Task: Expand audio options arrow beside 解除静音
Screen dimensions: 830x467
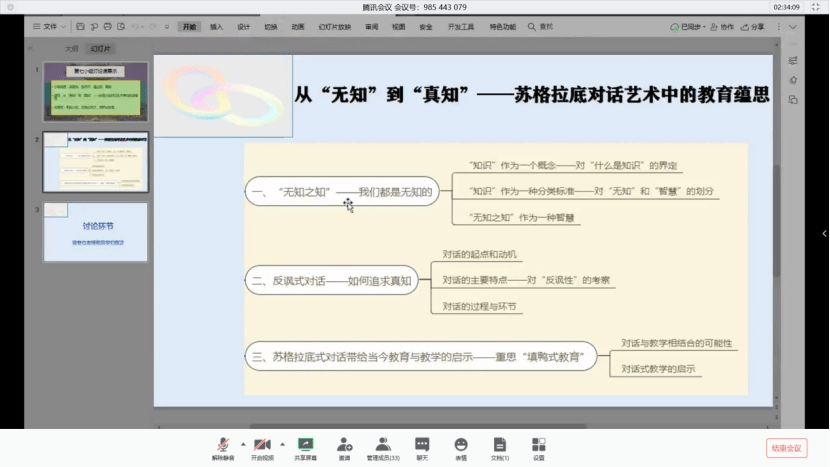Action: (x=242, y=442)
